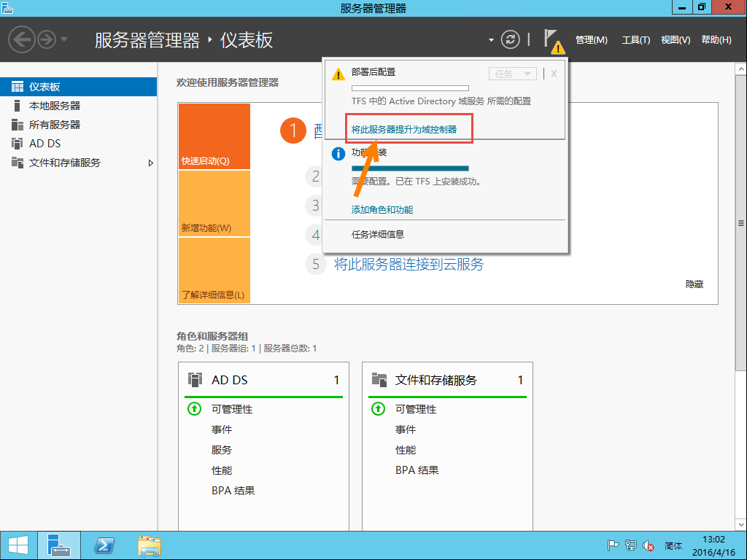Click the blue information icon in notification
Image resolution: width=747 pixels, height=560 pixels.
(338, 154)
